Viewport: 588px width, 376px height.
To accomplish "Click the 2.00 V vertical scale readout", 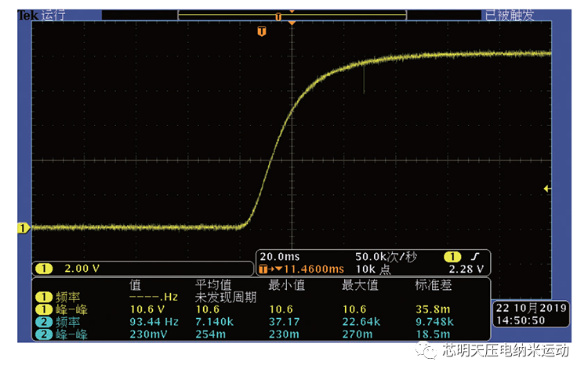I will pos(82,269).
